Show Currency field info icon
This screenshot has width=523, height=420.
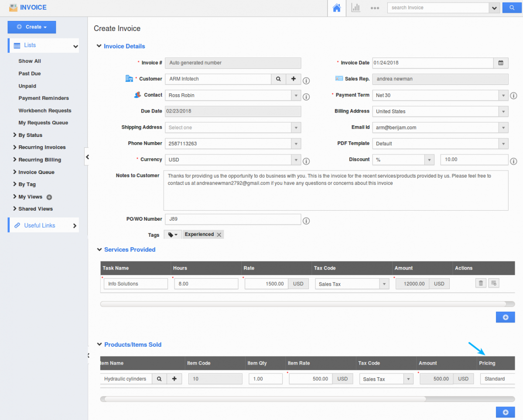306,161
